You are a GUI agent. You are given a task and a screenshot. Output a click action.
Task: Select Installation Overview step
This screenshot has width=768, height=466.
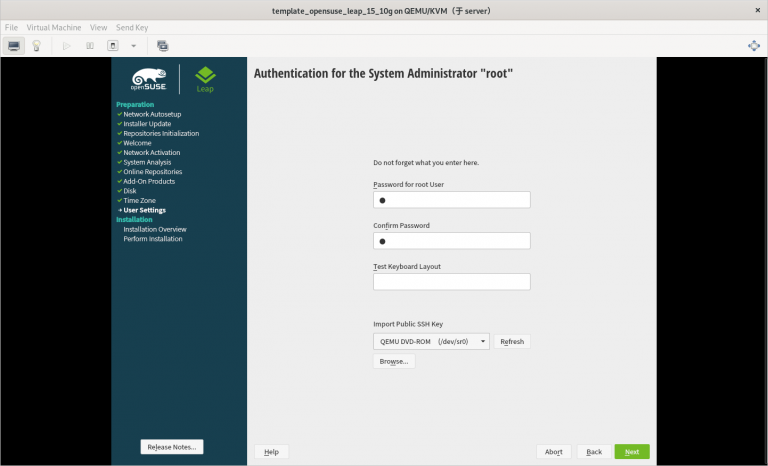(155, 229)
